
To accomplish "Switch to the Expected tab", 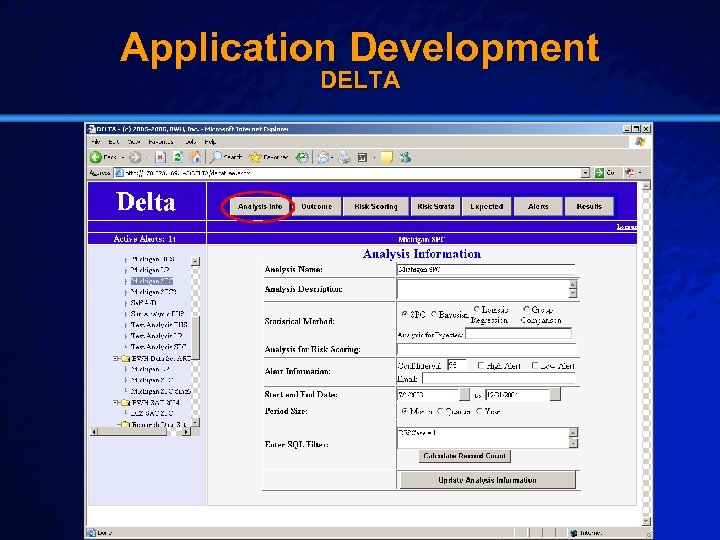I will coord(487,207).
